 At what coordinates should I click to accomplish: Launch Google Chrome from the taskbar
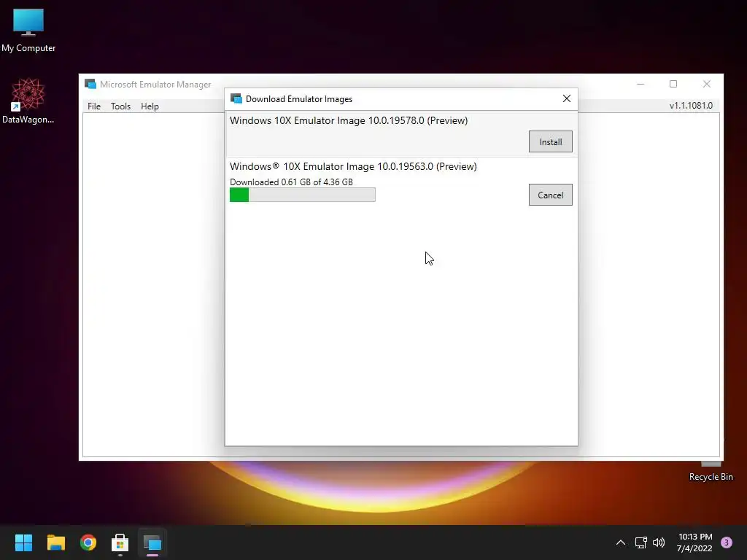pyautogui.click(x=88, y=542)
